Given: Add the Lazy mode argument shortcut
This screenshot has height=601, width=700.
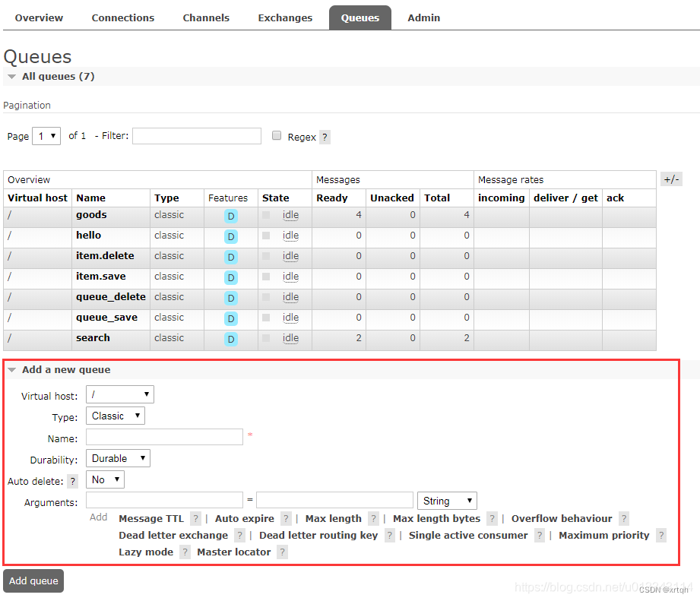Looking at the screenshot, I should [x=146, y=552].
